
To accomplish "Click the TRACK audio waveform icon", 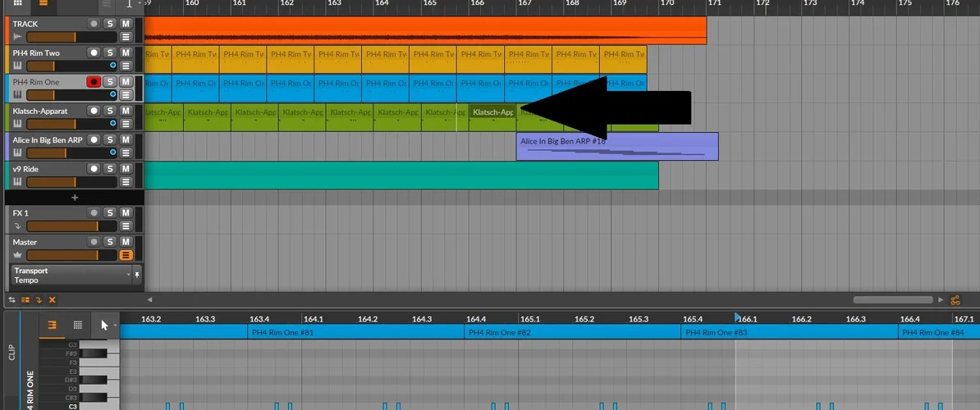I will pyautogui.click(x=17, y=37).
